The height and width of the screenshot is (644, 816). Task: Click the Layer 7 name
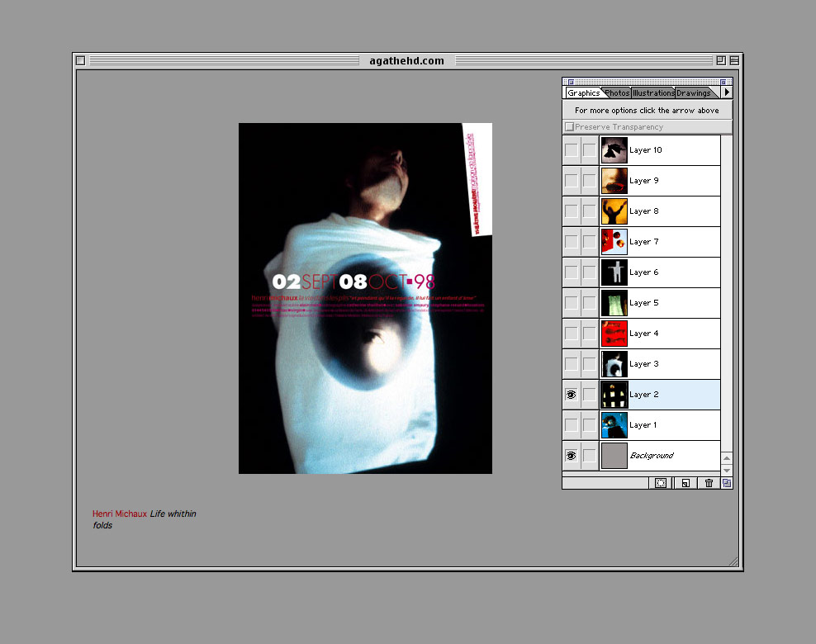coord(643,242)
